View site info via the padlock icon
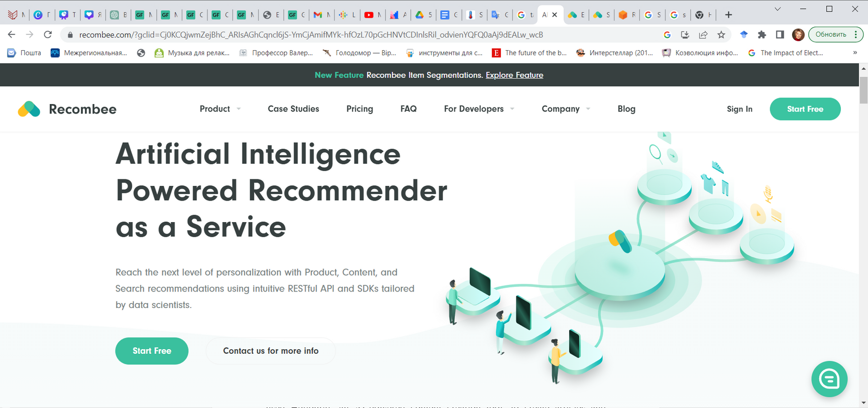This screenshot has height=408, width=868. tap(70, 35)
